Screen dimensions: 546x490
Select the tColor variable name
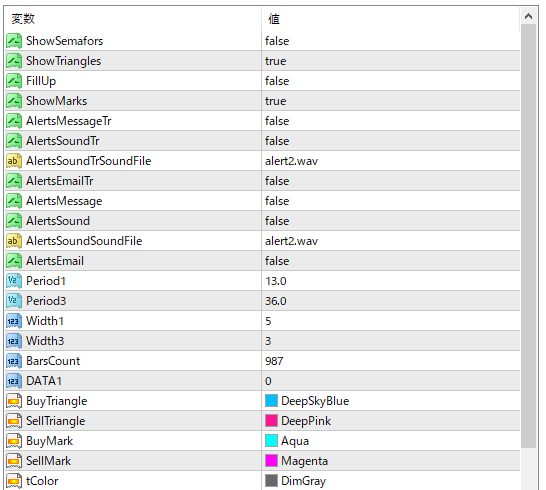(42, 481)
